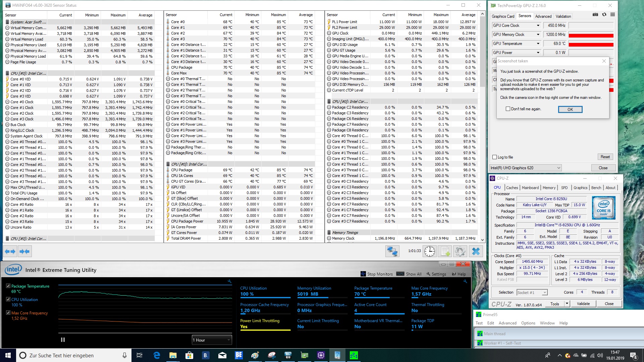This screenshot has width=644, height=362.
Task: Click HWiNFO logging start sheet icon
Action: coord(445,251)
